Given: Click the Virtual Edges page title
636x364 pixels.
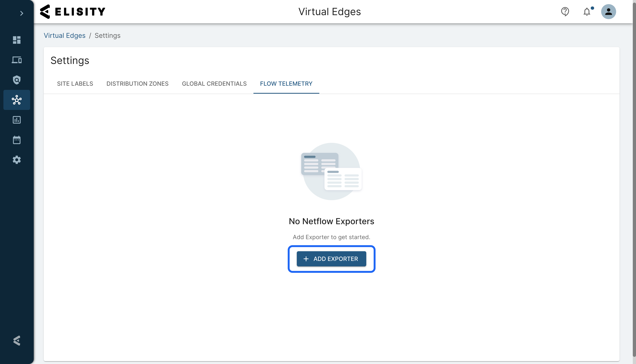Looking at the screenshot, I should pyautogui.click(x=329, y=12).
